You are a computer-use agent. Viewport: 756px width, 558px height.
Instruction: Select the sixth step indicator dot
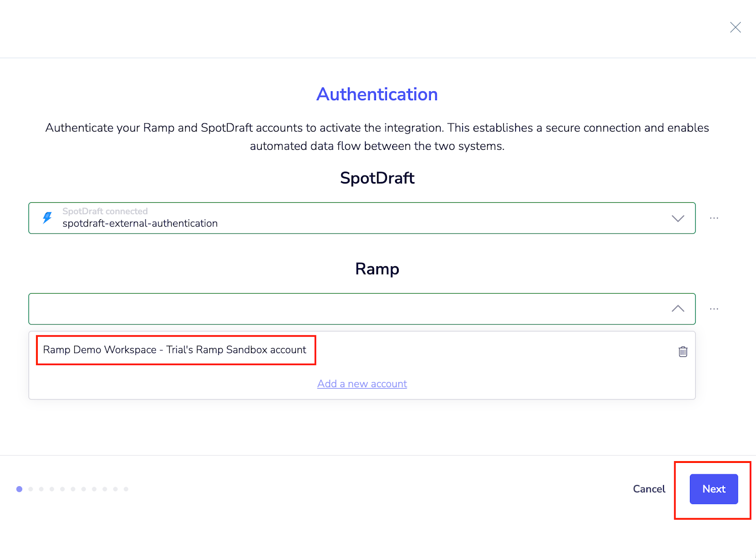(x=73, y=489)
